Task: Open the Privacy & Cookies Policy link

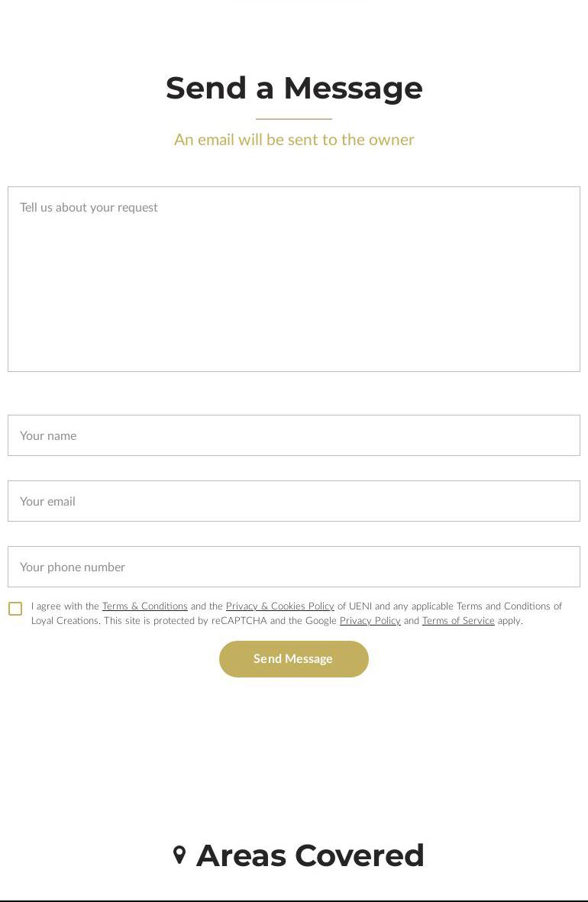Action: [x=280, y=606]
